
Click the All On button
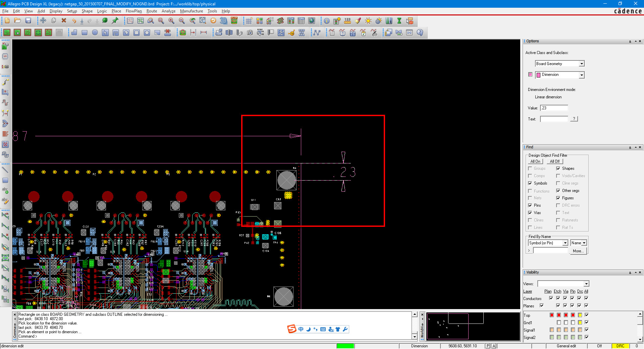(x=535, y=161)
